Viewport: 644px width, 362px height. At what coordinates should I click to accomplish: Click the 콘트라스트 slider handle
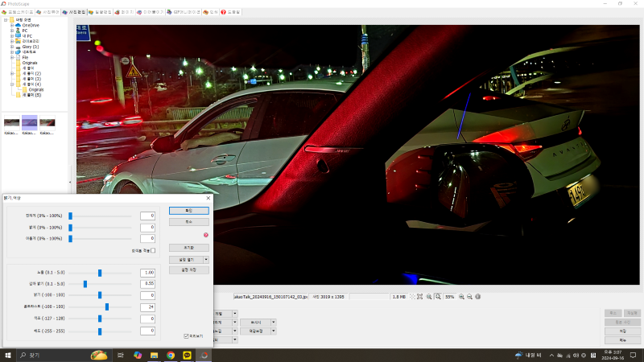coord(107,306)
